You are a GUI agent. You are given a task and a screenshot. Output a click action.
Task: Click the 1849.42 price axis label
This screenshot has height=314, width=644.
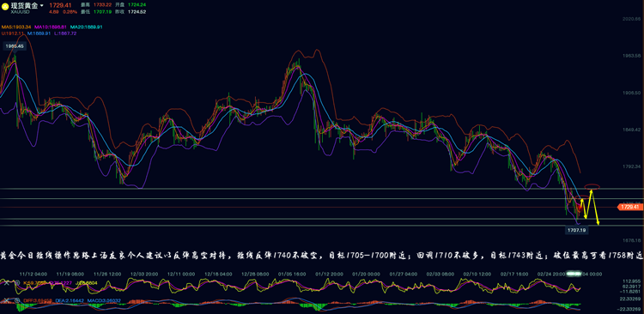click(x=631, y=130)
